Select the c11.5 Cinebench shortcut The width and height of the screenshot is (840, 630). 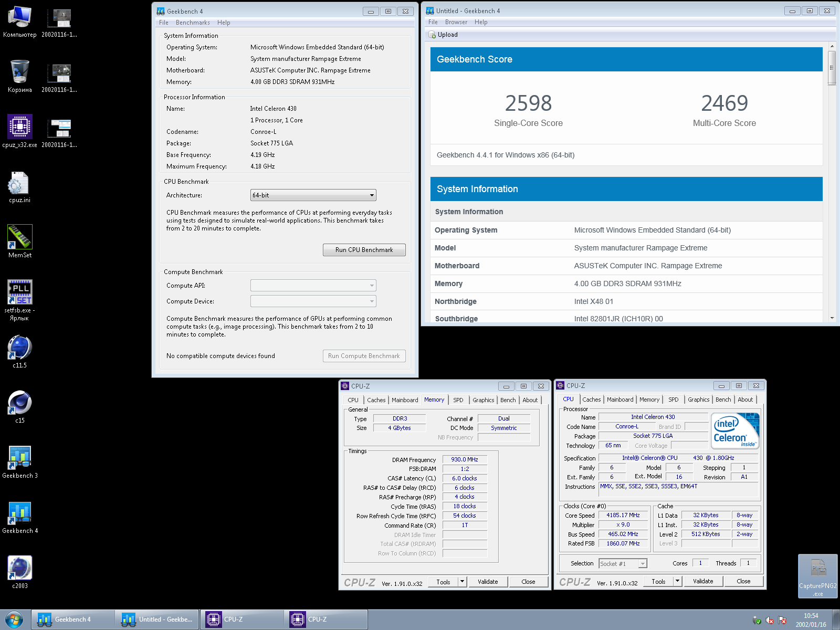19,352
